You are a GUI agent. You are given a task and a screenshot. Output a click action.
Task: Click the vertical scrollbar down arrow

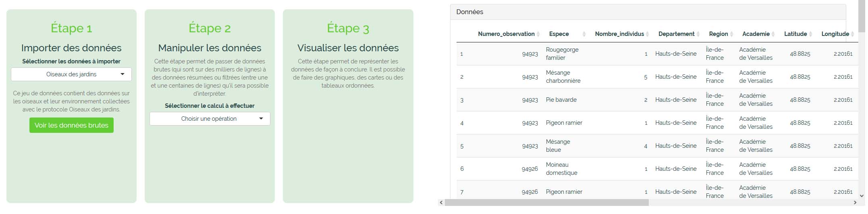pyautogui.click(x=862, y=196)
